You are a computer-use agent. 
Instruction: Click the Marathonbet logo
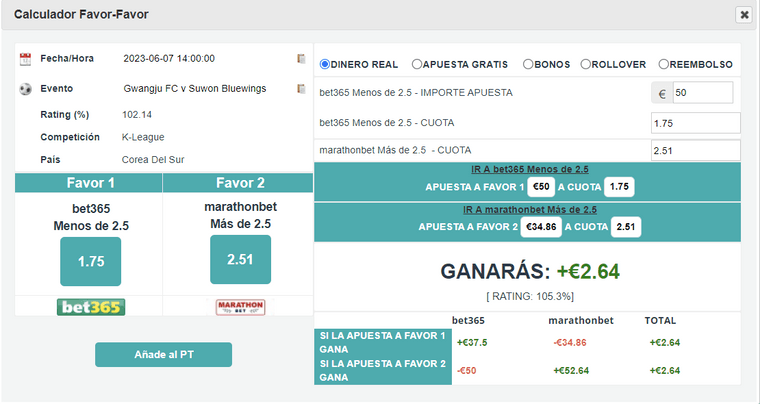[x=240, y=307]
